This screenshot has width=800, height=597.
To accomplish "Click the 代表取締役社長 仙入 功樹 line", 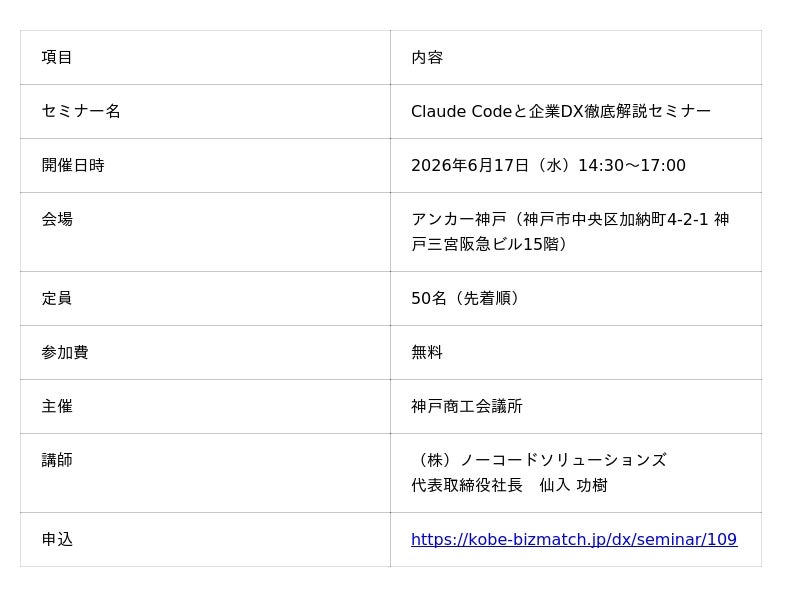I will [x=509, y=486].
